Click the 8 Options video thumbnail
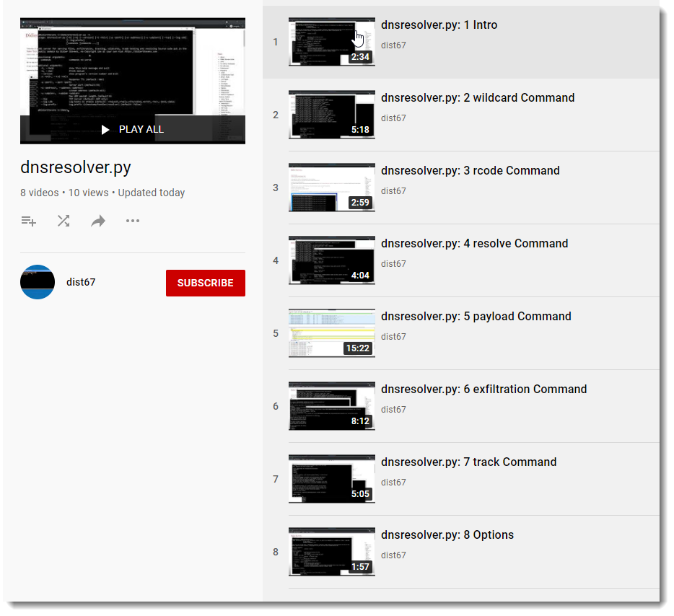This screenshot has width=674, height=616. point(331,552)
